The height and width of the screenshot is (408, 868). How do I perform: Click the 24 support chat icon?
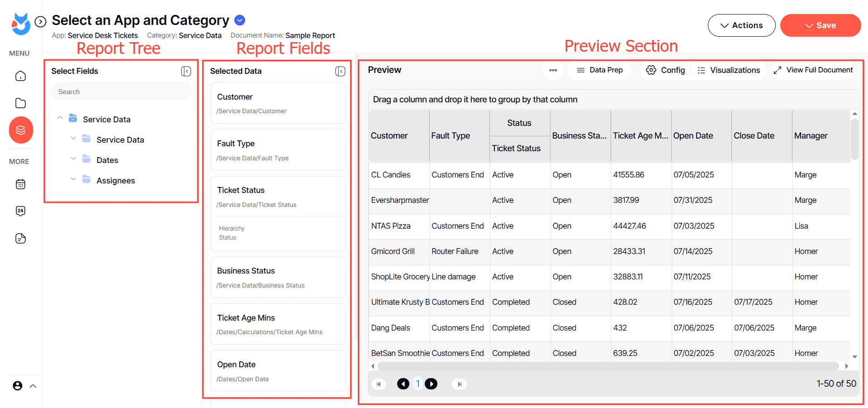pos(20,211)
